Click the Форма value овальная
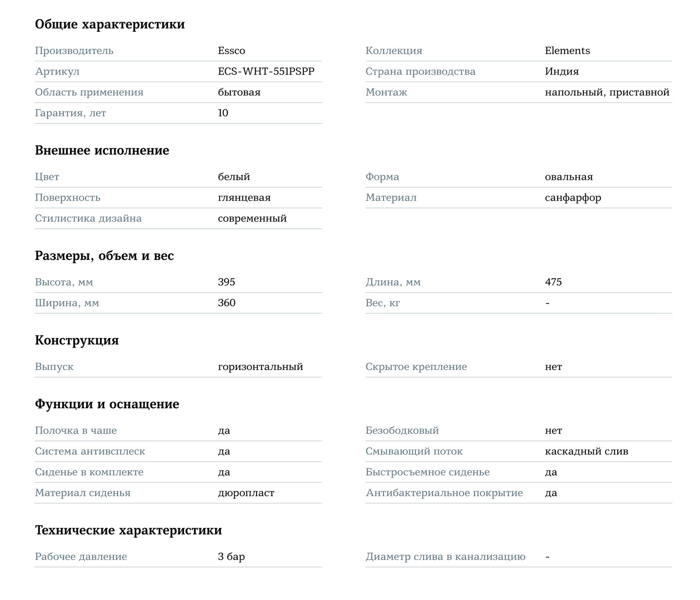The image size is (700, 600). (x=569, y=177)
